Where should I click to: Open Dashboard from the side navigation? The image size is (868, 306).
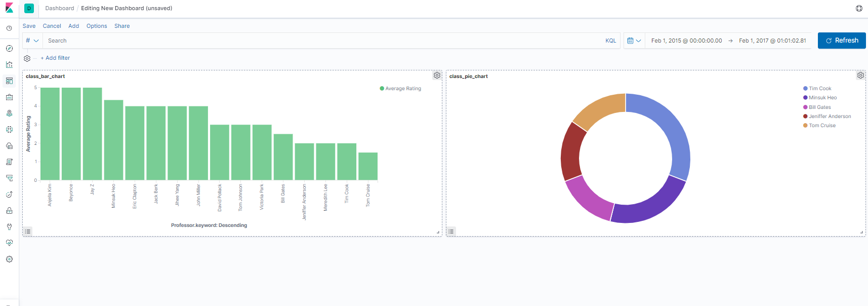[x=9, y=81]
